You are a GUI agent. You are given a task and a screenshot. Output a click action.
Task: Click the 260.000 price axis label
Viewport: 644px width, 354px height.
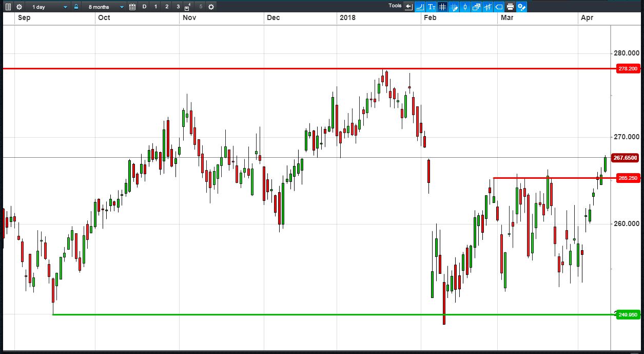click(626, 223)
